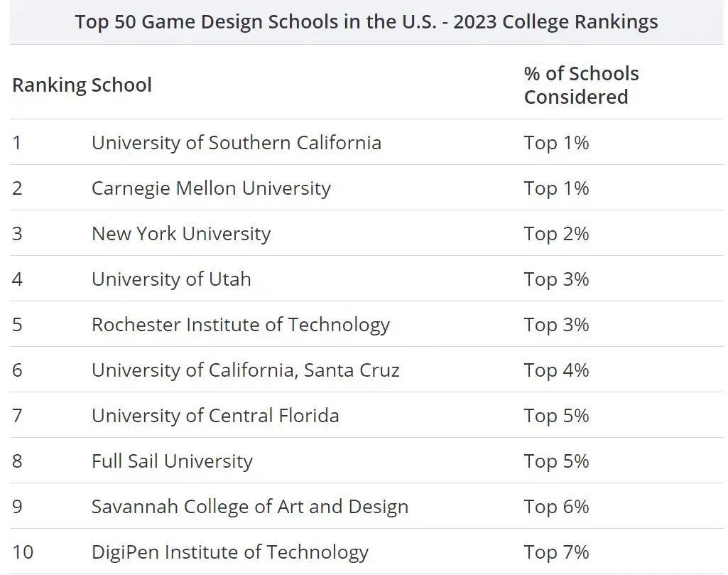This screenshot has height=575, width=728.
Task: Click the Top 2% cell for New York University
Action: pos(556,234)
